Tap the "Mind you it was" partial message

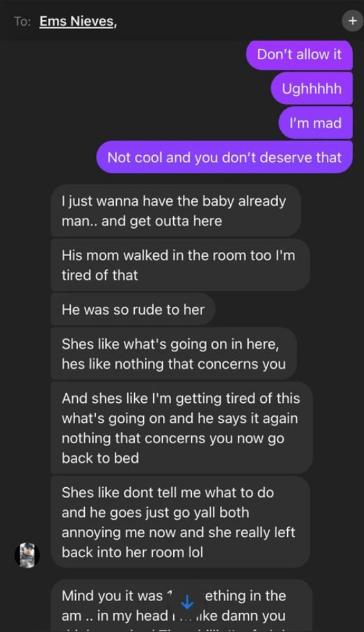[181, 606]
